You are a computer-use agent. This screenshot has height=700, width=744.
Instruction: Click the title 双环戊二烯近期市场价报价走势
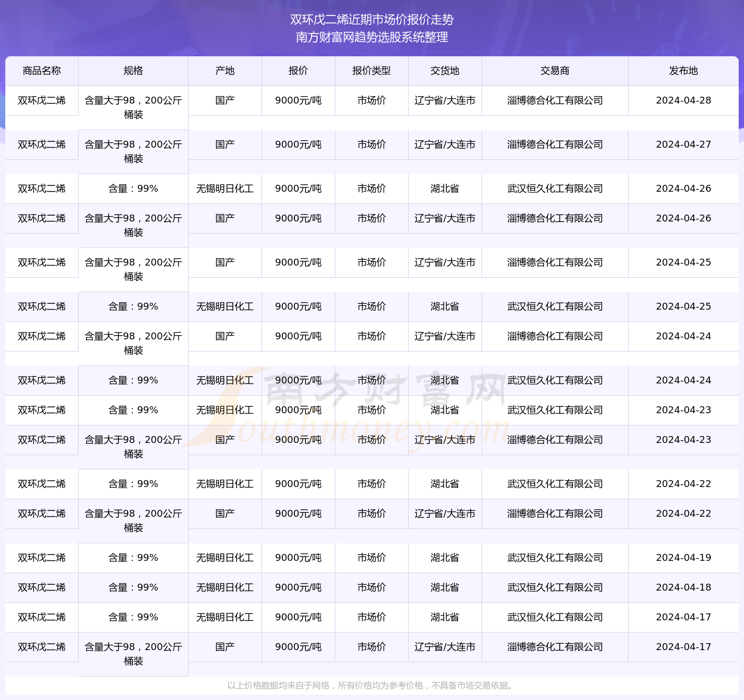(372, 20)
